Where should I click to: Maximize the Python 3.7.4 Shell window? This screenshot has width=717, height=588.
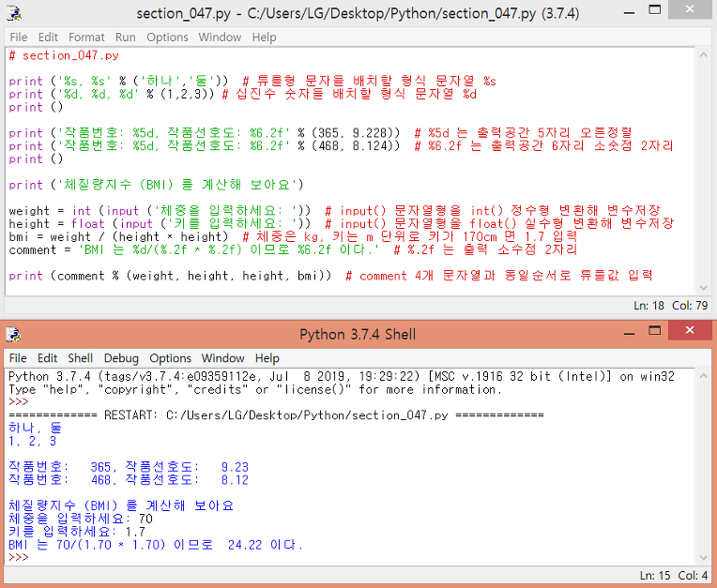pyautogui.click(x=655, y=331)
